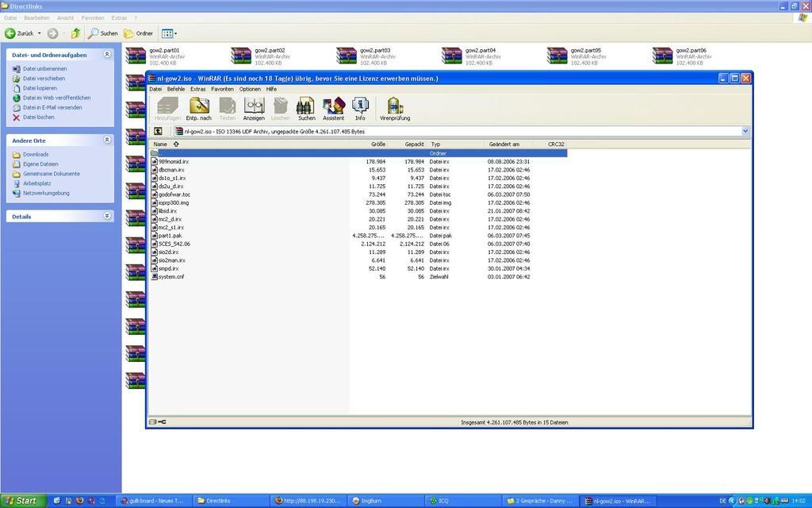Open WinRAR Hilfe menu
Screen dimensions: 812x508
tap(271, 89)
